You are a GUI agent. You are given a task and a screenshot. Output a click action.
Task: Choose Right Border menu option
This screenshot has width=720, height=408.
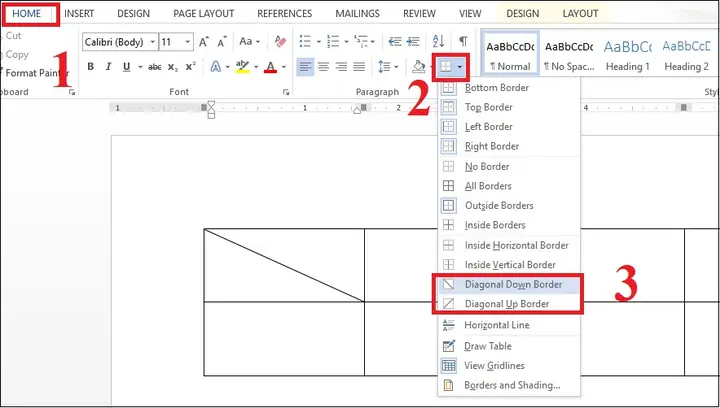pos(509,146)
